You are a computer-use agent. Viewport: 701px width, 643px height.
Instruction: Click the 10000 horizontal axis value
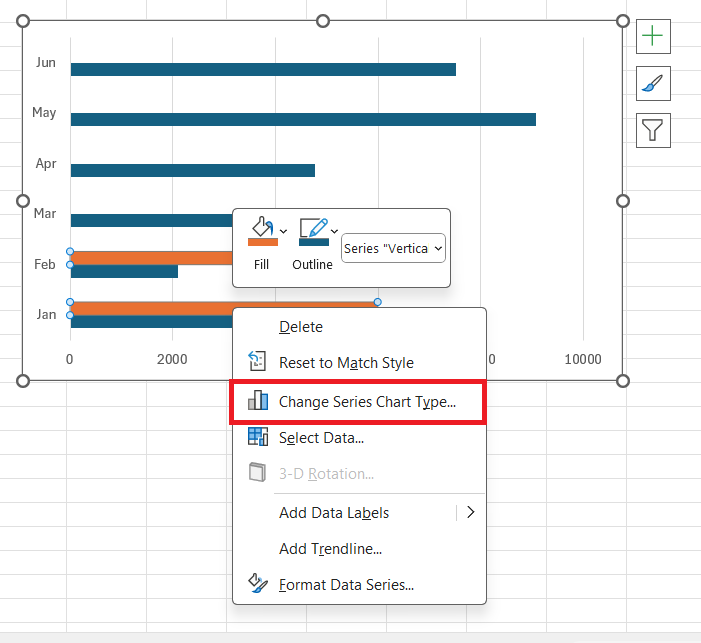point(583,359)
